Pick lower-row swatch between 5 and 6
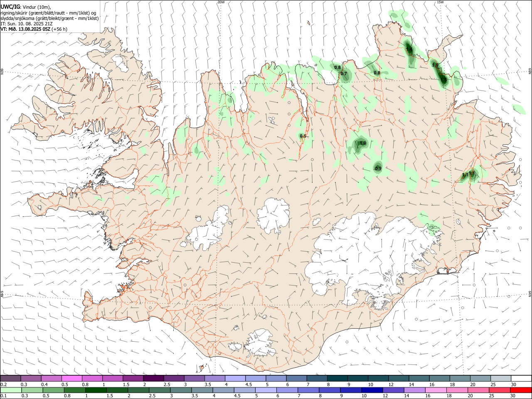The width and height of the screenshot is (532, 399). [266, 390]
